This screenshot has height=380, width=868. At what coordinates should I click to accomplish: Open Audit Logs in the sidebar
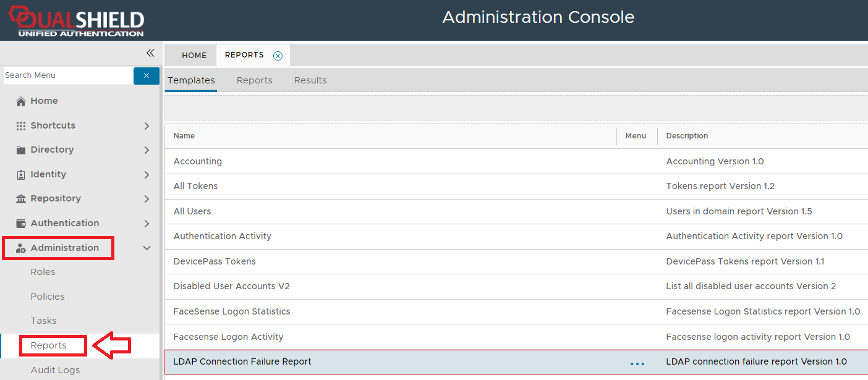55,370
